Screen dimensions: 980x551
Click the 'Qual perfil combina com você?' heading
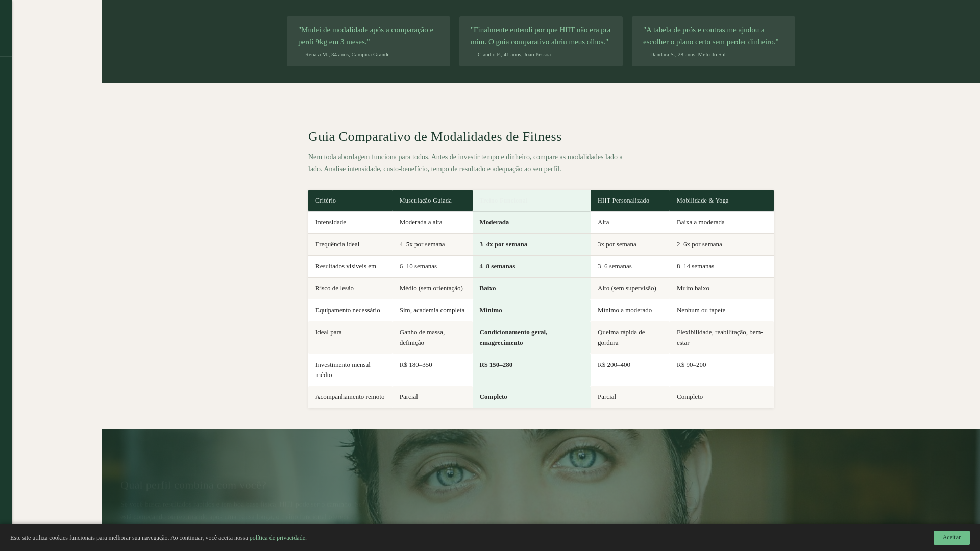(x=193, y=485)
